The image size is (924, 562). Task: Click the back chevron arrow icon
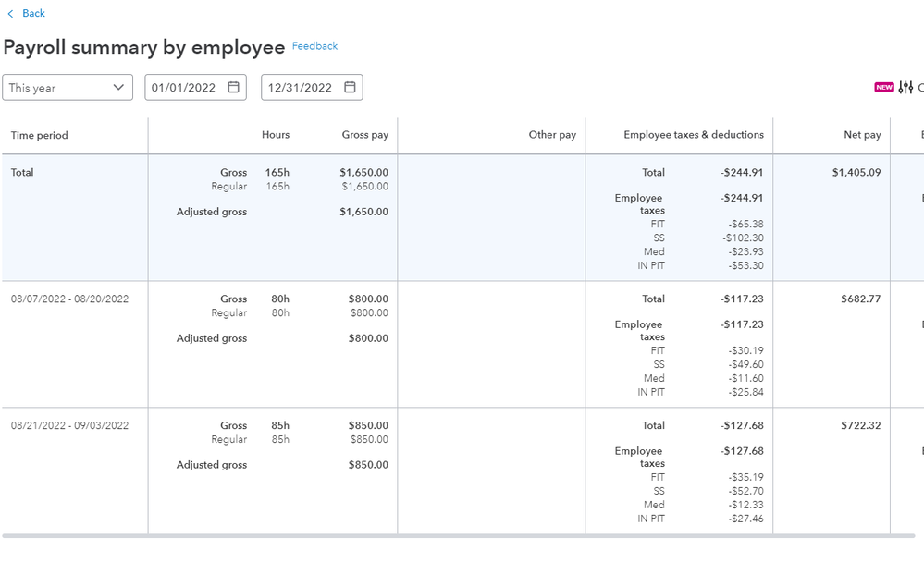tap(10, 13)
